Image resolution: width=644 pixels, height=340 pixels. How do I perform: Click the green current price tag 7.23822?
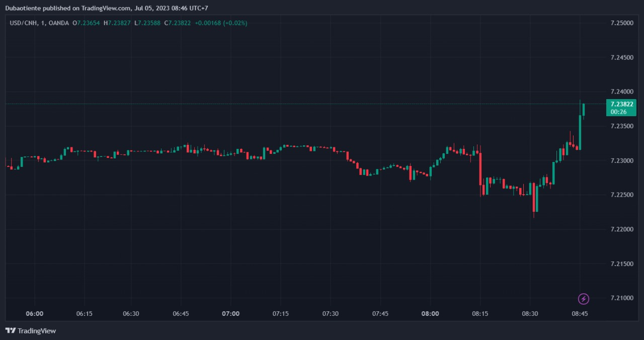coord(621,104)
